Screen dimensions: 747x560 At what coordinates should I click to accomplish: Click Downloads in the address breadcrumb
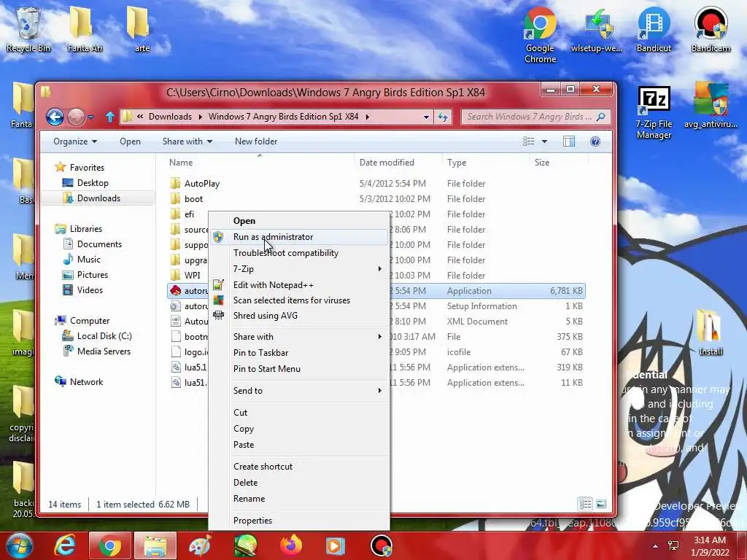170,117
